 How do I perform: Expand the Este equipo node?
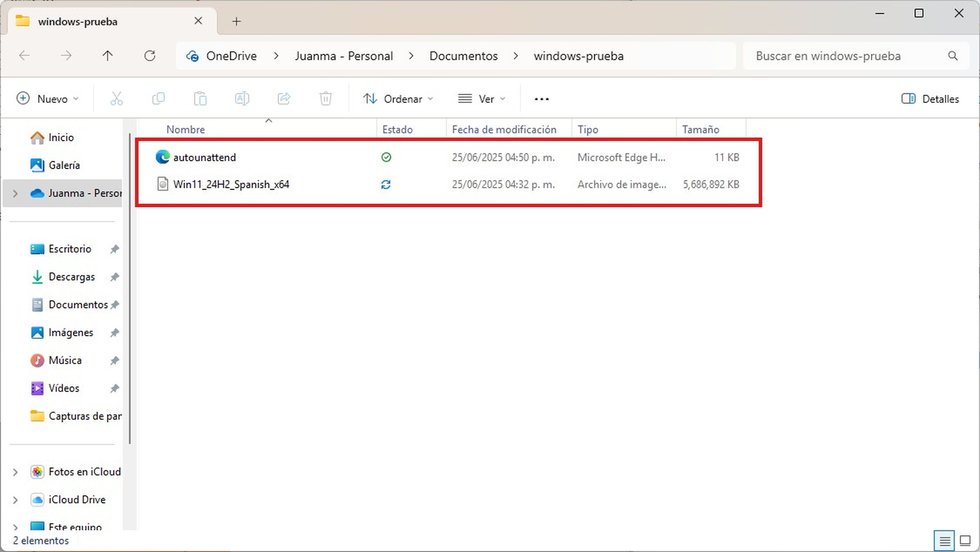pos(15,527)
